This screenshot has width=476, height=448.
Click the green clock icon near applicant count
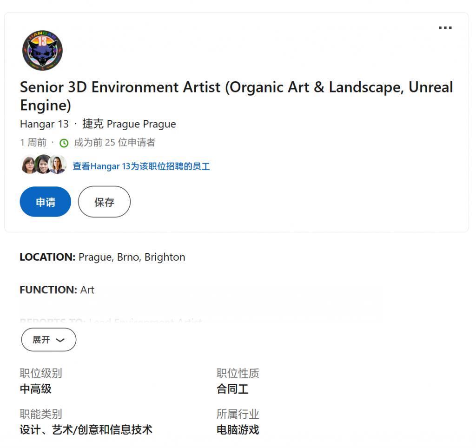(64, 143)
